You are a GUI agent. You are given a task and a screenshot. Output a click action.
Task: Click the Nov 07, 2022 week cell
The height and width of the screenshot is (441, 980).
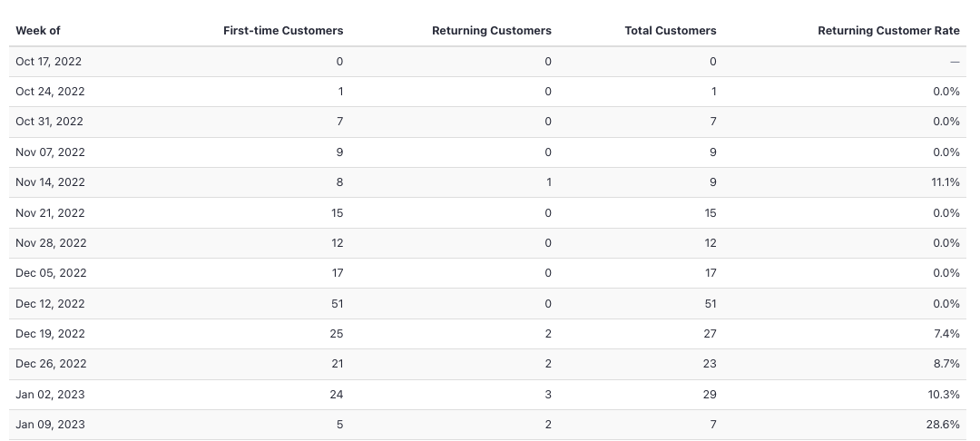pos(50,152)
